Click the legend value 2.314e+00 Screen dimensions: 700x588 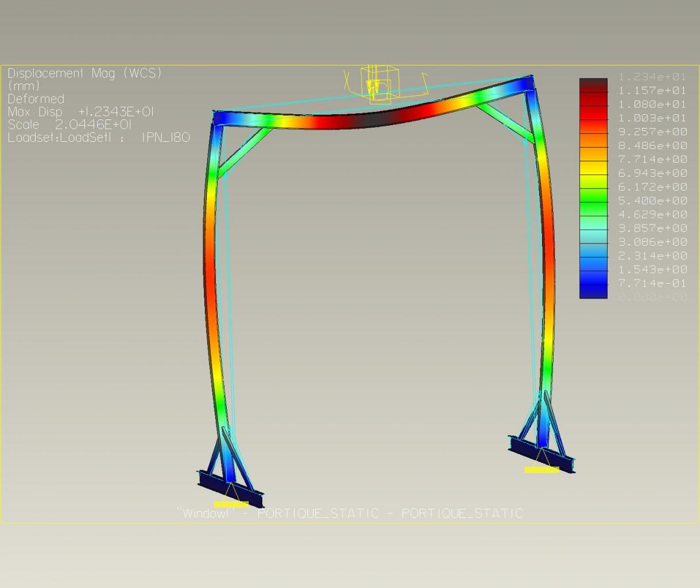pos(653,256)
